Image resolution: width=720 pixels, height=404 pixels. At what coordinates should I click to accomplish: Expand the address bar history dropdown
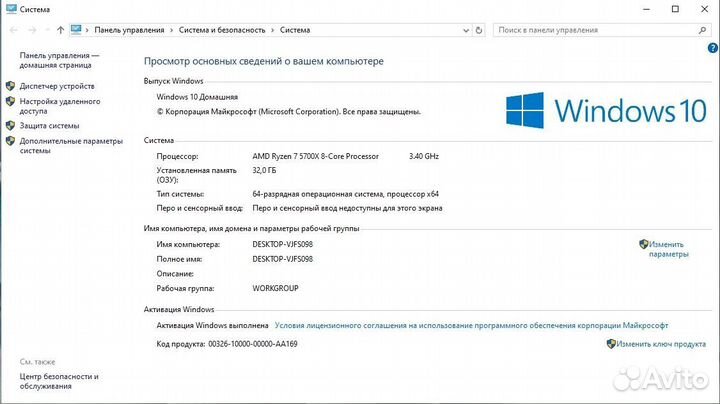click(x=466, y=31)
